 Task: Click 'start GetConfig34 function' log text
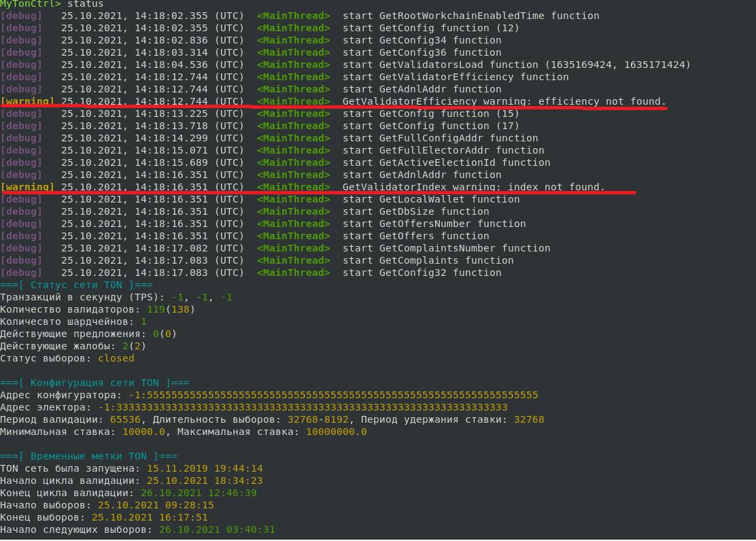(x=422, y=41)
